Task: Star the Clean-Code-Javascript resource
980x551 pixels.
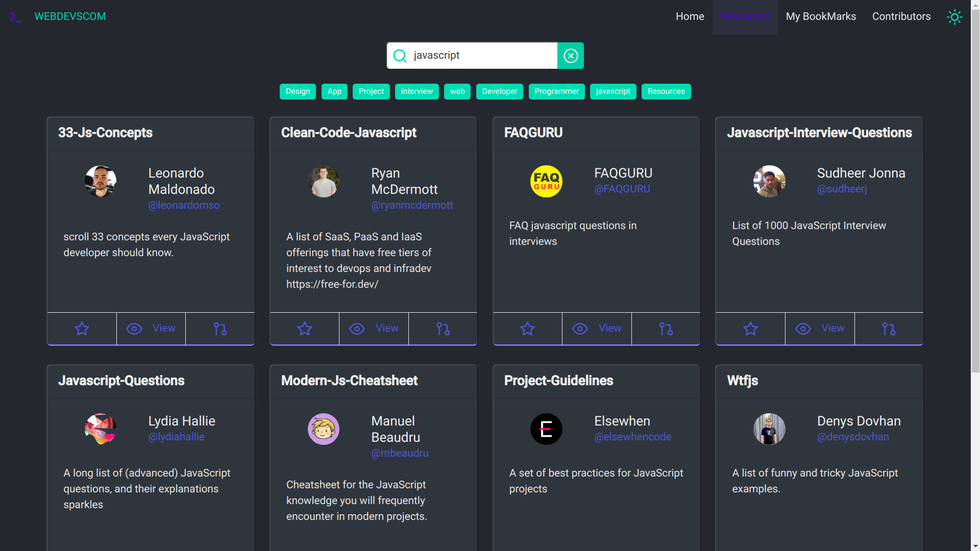Action: pyautogui.click(x=304, y=329)
